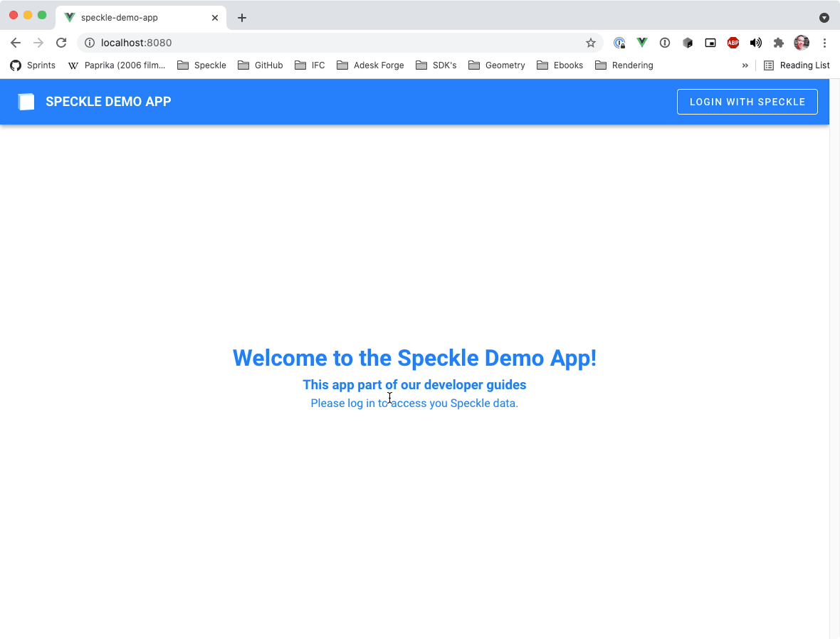The image size is (840, 639).
Task: Go back using the browser back arrow
Action: point(16,43)
